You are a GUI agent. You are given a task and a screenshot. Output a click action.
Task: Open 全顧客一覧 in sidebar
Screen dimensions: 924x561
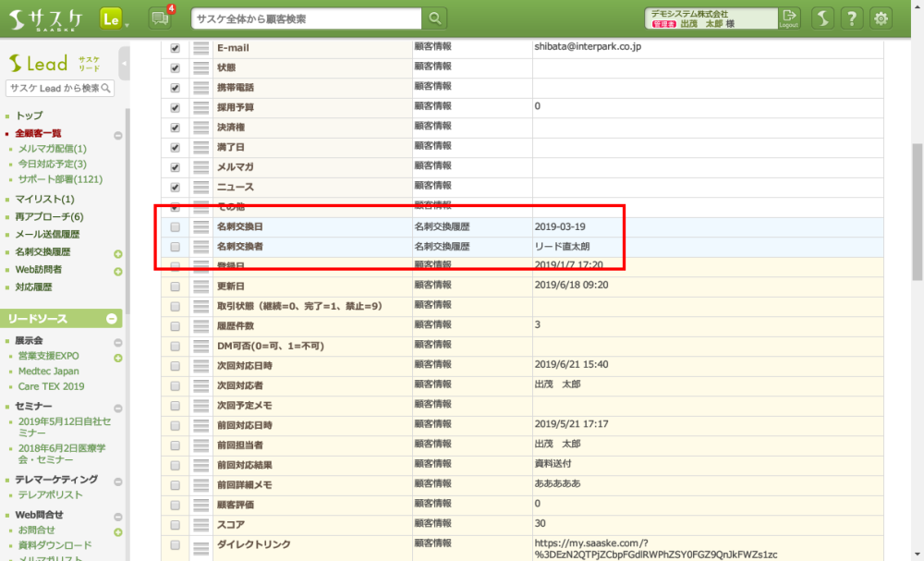(x=38, y=133)
